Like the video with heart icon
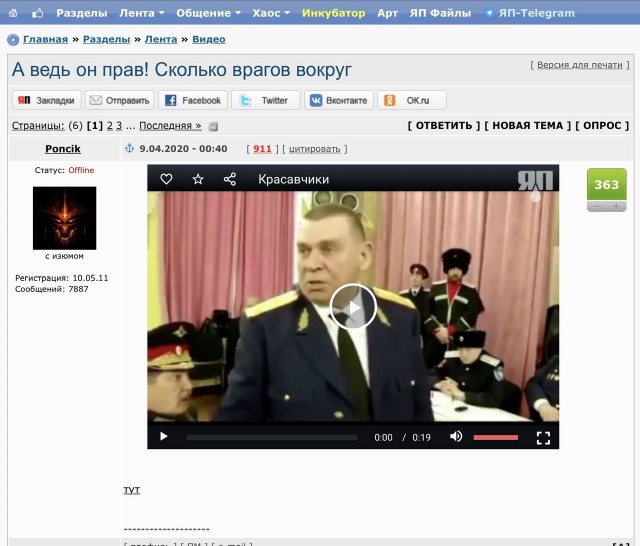 point(166,179)
